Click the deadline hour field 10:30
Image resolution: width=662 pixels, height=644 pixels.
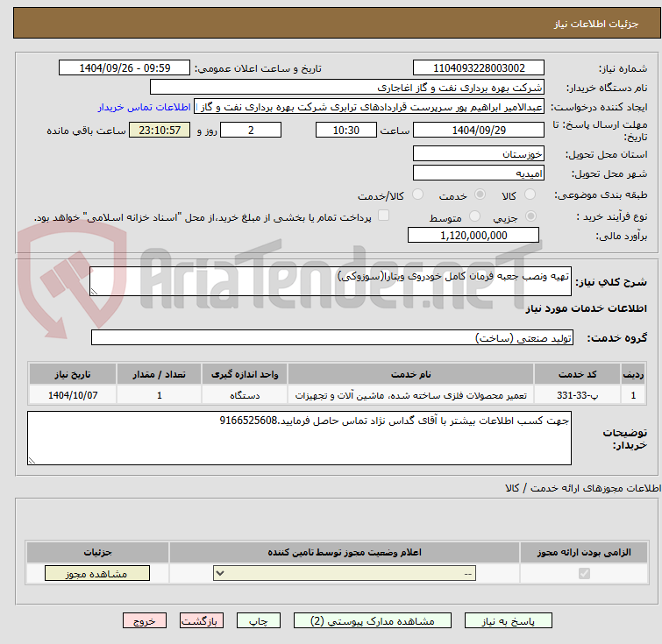[345, 130]
